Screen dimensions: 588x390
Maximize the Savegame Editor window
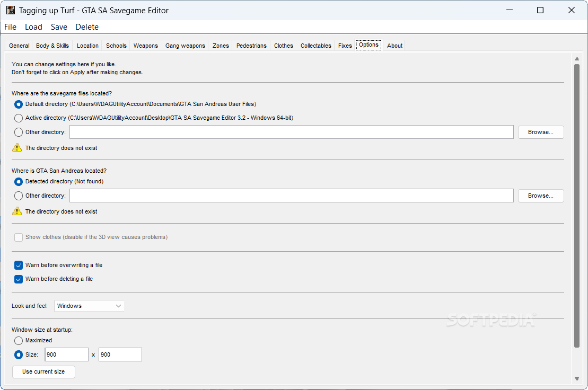[540, 10]
